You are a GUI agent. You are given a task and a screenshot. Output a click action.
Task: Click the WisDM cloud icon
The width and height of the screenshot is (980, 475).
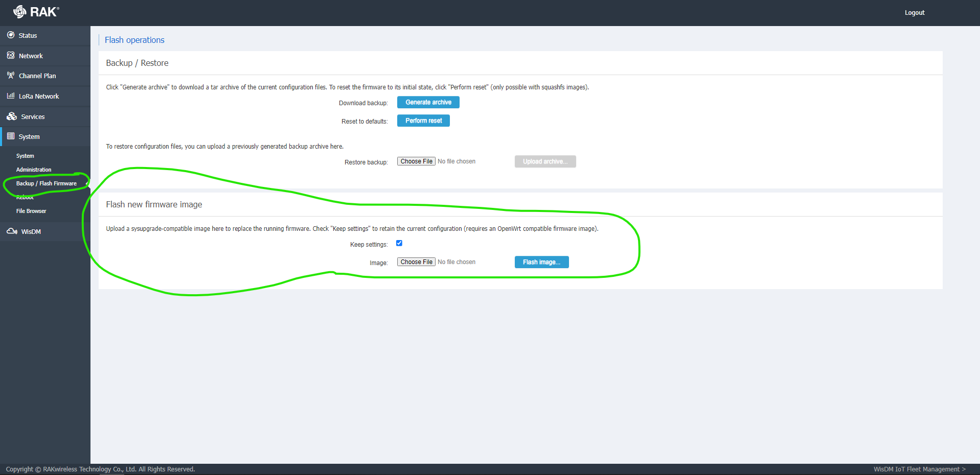coord(12,231)
